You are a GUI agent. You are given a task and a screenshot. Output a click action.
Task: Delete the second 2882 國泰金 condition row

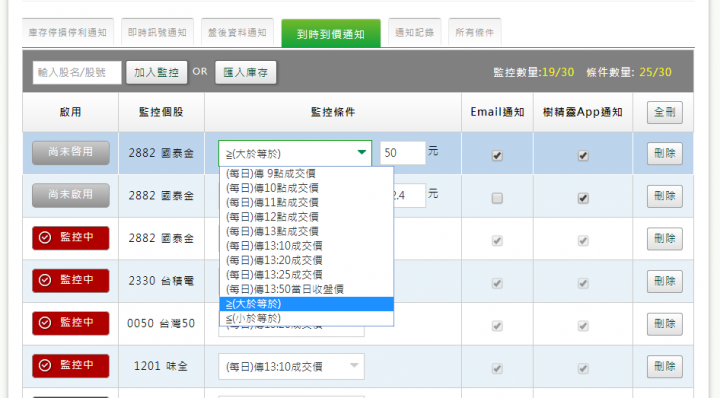(664, 196)
